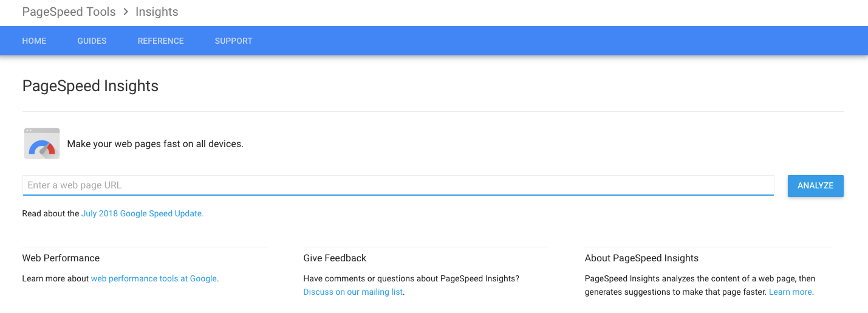The width and height of the screenshot is (868, 313).
Task: Select the Web Performance section heading
Action: tap(61, 258)
